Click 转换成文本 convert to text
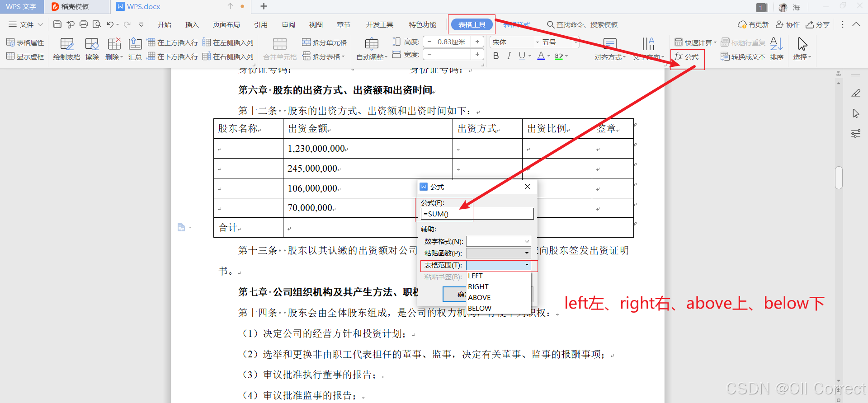868x403 pixels. [743, 56]
